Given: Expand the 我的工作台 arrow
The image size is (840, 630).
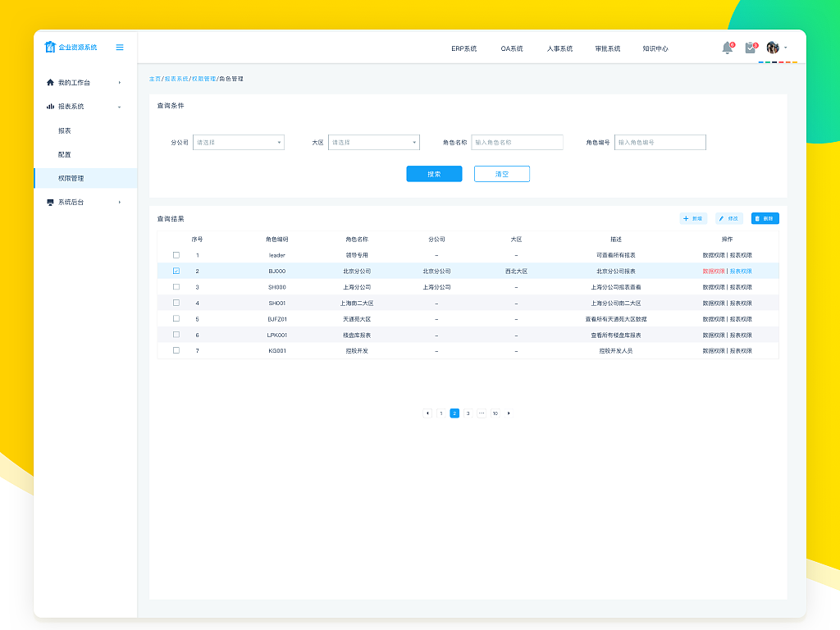Looking at the screenshot, I should 120,83.
